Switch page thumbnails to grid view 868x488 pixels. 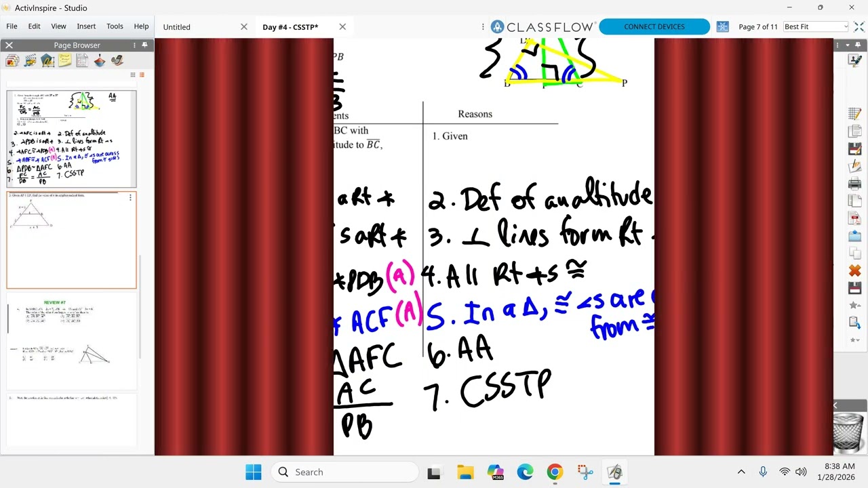coord(133,75)
